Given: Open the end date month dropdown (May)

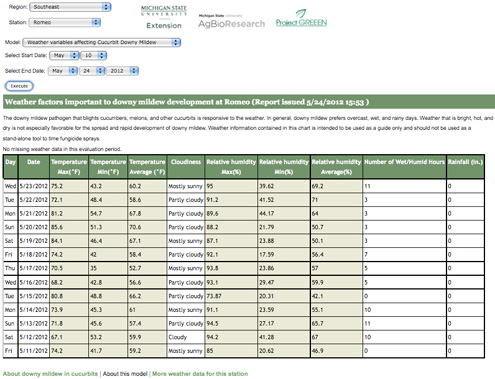Looking at the screenshot, I should (63, 71).
